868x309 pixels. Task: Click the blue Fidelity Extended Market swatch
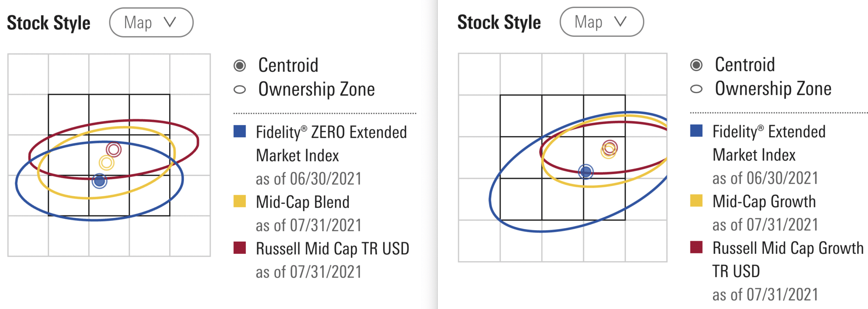coord(696,131)
